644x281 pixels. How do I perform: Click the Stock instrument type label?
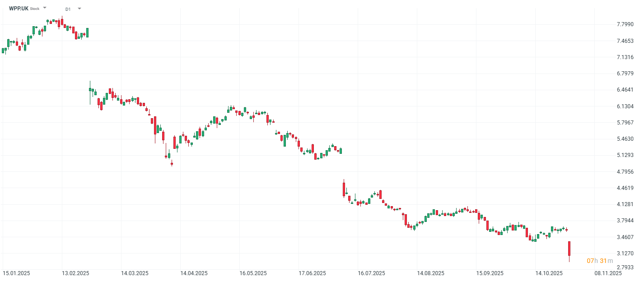pos(35,9)
